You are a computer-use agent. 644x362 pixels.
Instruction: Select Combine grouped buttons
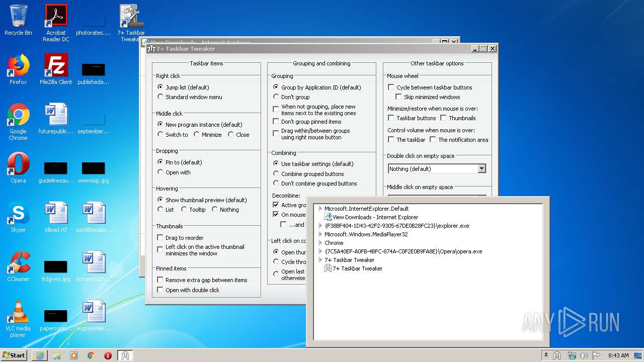point(308,173)
